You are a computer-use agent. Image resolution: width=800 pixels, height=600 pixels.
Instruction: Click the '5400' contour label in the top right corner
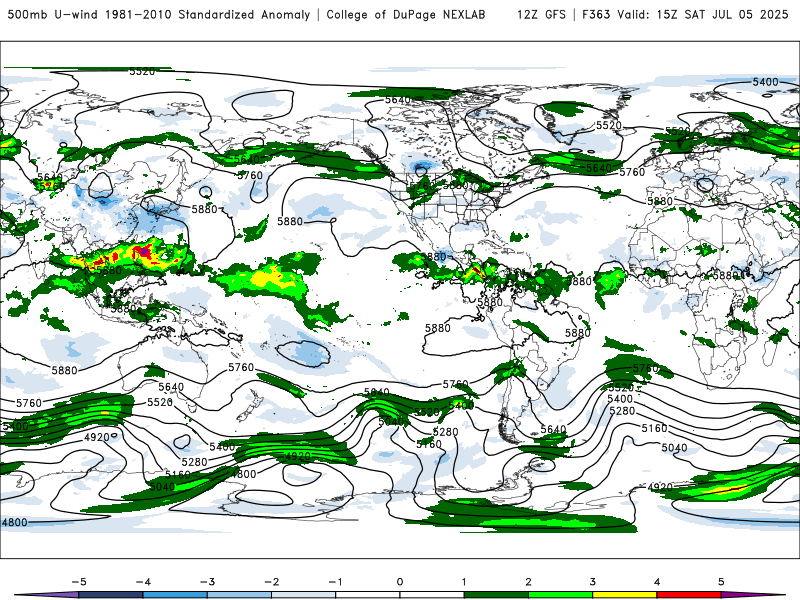pos(765,82)
